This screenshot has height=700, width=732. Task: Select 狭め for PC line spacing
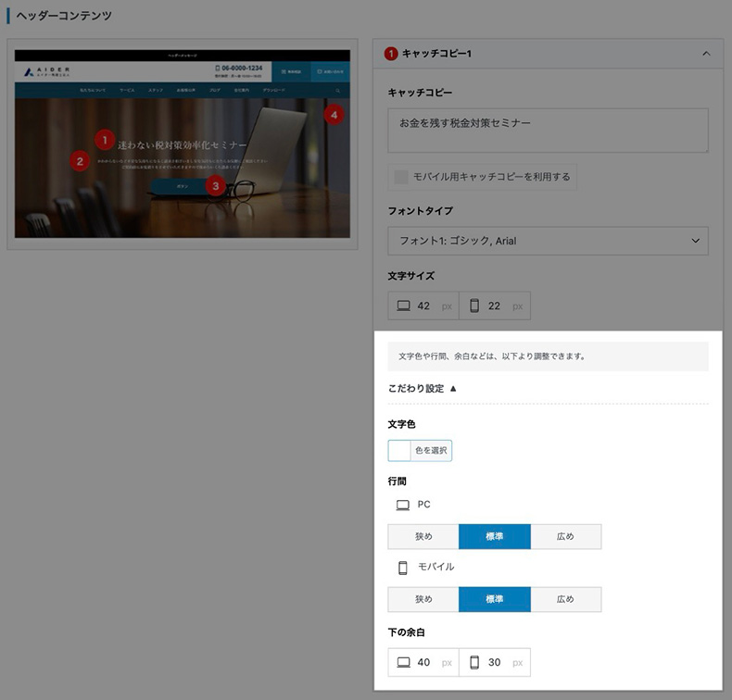click(423, 537)
